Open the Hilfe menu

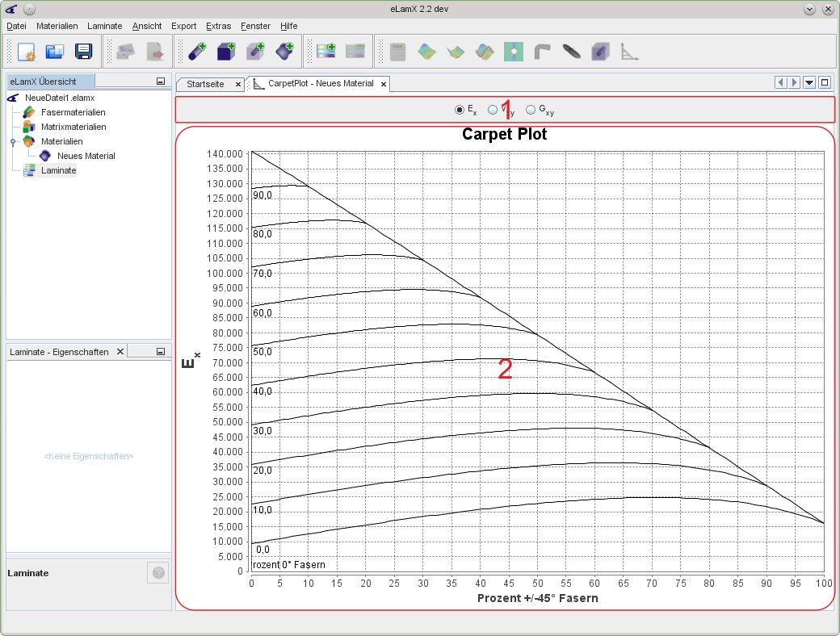click(289, 26)
